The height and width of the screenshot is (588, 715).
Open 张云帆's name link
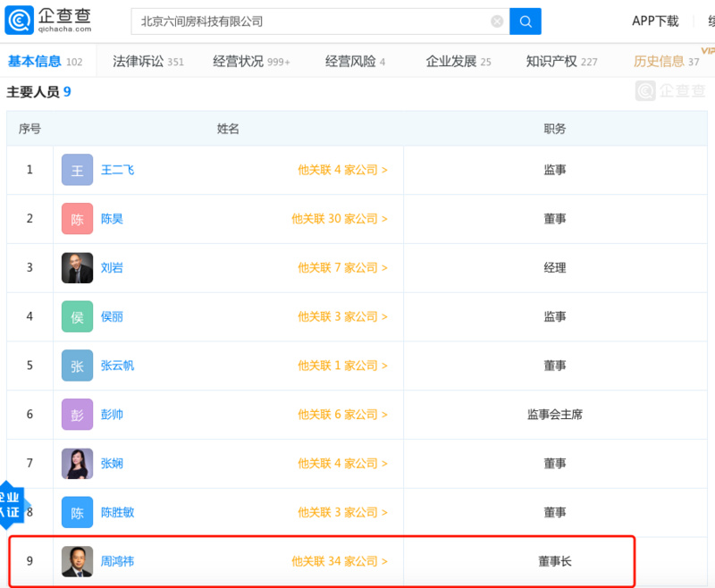(x=117, y=365)
